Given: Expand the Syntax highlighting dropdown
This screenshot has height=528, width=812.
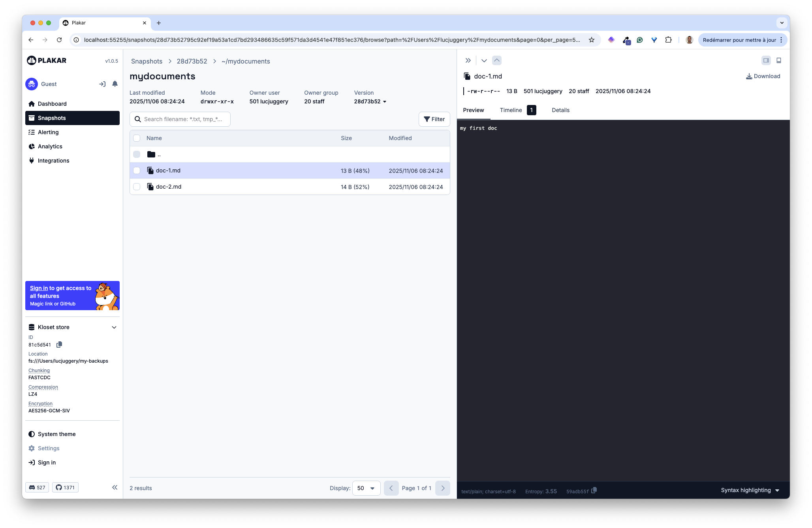Looking at the screenshot, I should click(x=750, y=490).
